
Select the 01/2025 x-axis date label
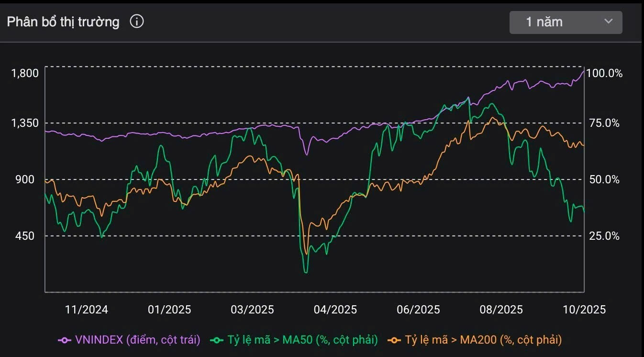[x=169, y=310]
